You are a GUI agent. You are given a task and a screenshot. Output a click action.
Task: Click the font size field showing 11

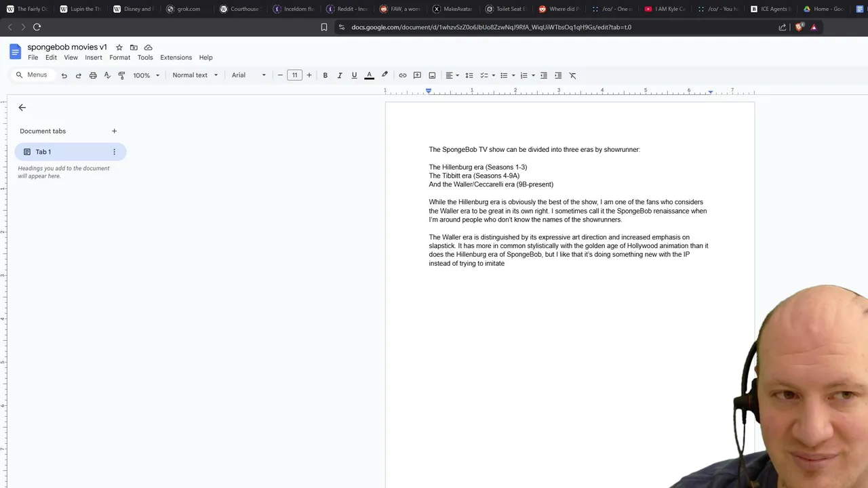coord(294,75)
